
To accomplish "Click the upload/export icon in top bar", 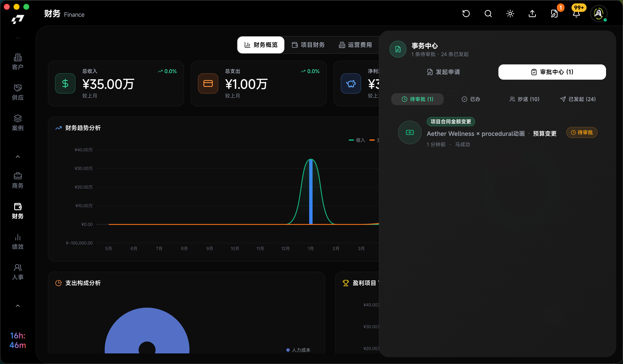I will click(x=532, y=14).
